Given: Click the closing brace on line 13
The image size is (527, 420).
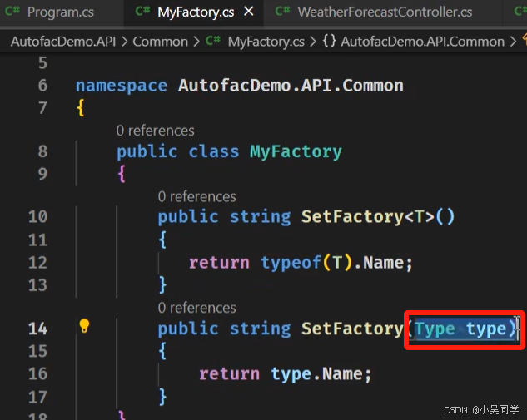Looking at the screenshot, I should coord(162,285).
